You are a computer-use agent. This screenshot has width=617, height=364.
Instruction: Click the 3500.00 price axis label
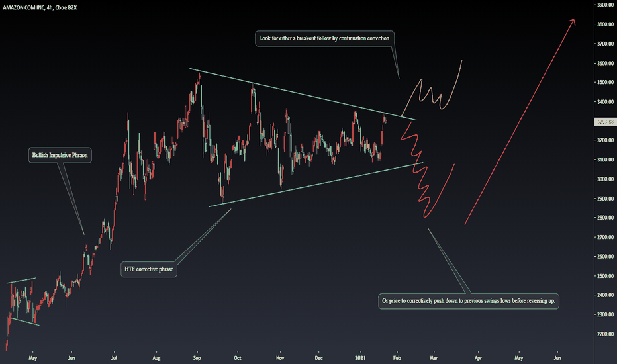pyautogui.click(x=606, y=82)
